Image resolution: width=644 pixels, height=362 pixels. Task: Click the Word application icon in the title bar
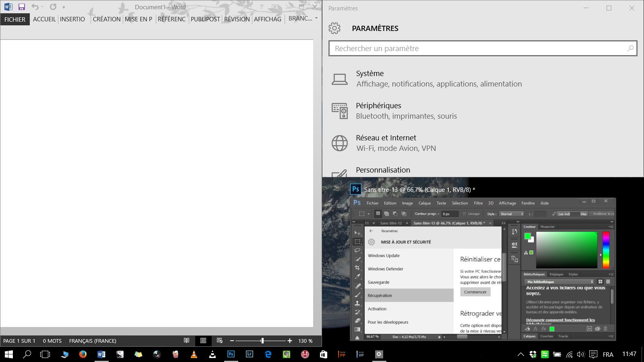(8, 7)
